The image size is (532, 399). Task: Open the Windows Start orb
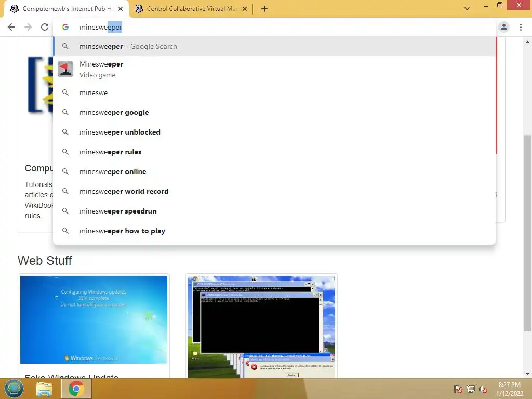[14, 389]
